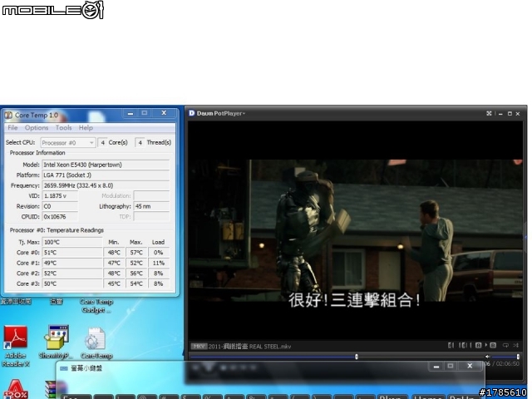Maximize the 螢幕小鍵盤 on-screen keyboard window
Viewport: 532px width, 399px height.
(451, 366)
